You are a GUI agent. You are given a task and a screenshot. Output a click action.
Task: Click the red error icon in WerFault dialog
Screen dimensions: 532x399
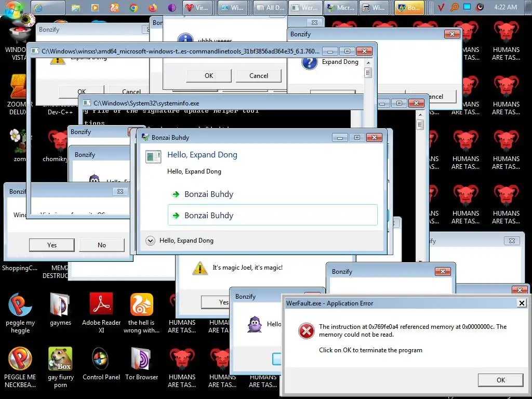(307, 331)
